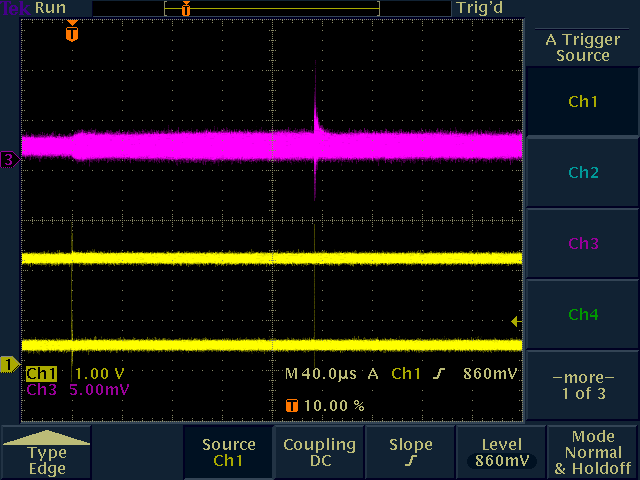The image size is (640, 480).
Task: Open the trigger Type Edge menu
Action: [x=47, y=453]
